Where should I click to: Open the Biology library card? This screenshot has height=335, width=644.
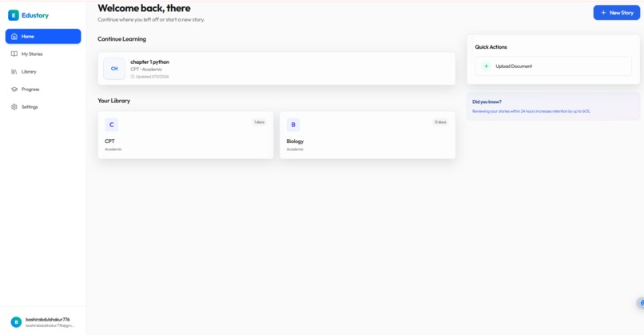pyautogui.click(x=368, y=135)
